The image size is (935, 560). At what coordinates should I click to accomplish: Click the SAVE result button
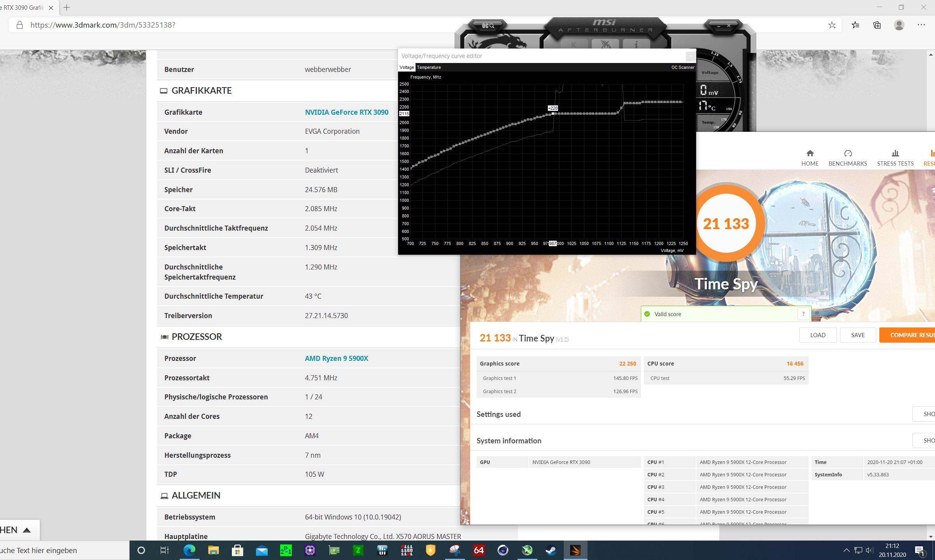(858, 335)
